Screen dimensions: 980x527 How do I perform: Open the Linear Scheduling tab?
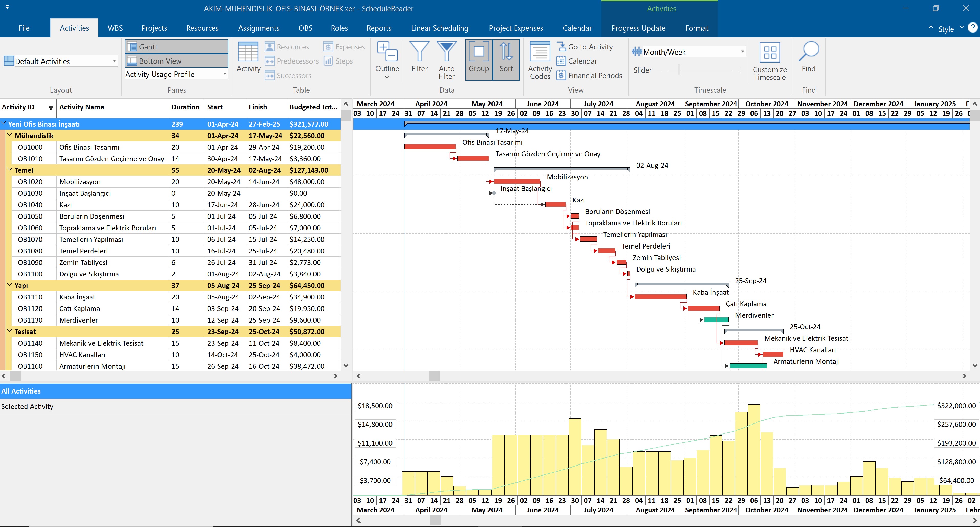pos(439,28)
